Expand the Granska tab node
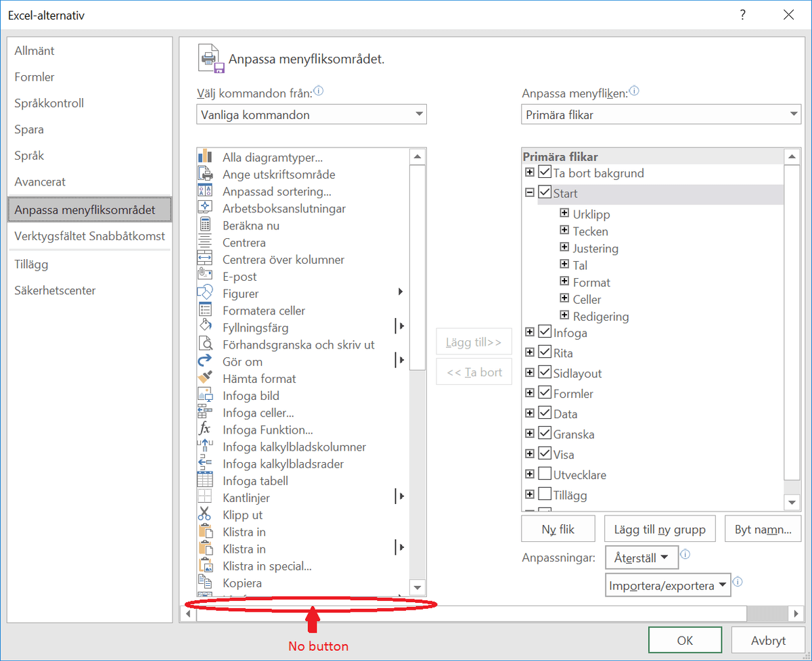The height and width of the screenshot is (661, 812). tap(530, 433)
